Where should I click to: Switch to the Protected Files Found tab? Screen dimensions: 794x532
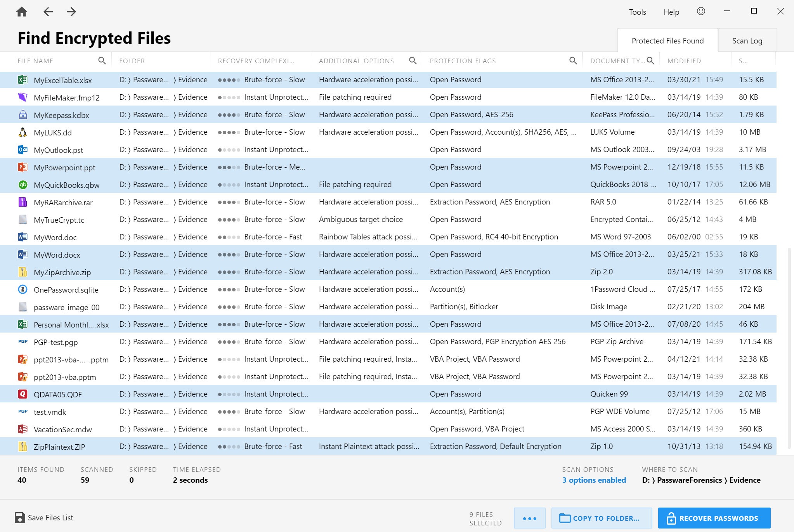click(x=667, y=40)
